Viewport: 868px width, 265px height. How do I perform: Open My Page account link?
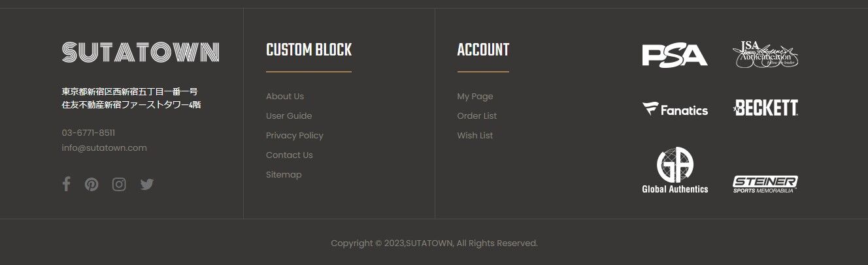(475, 97)
